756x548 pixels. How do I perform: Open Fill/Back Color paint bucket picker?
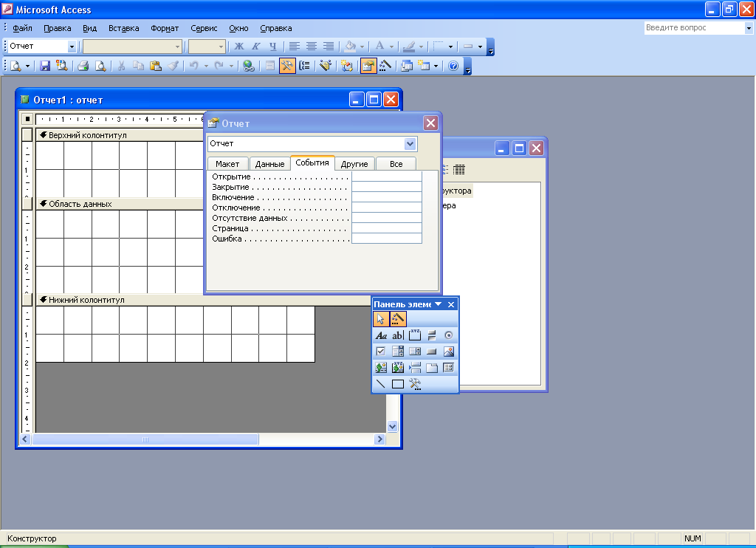pyautogui.click(x=349, y=47)
